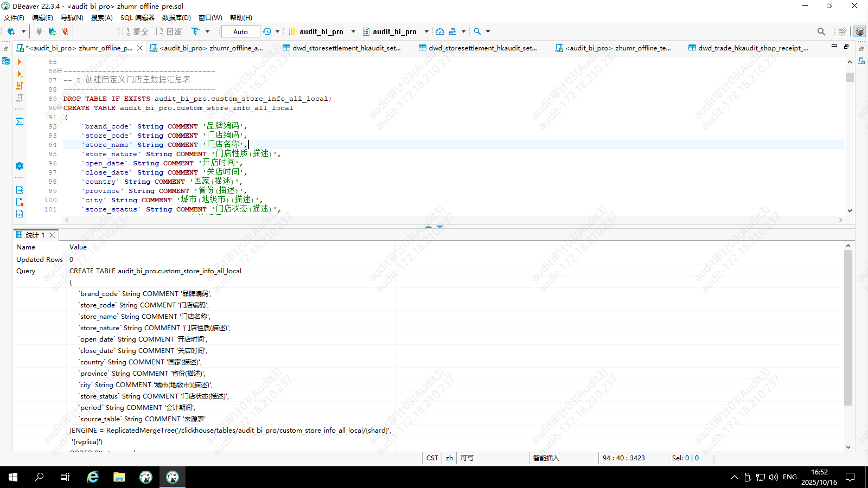Close the 统计 1 results tab

(53, 235)
